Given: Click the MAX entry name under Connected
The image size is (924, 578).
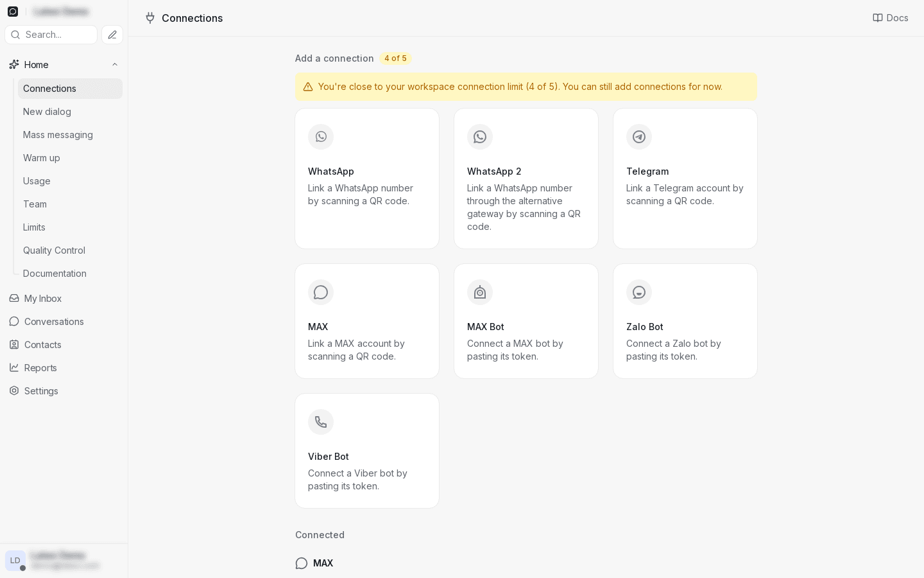Looking at the screenshot, I should point(323,563).
